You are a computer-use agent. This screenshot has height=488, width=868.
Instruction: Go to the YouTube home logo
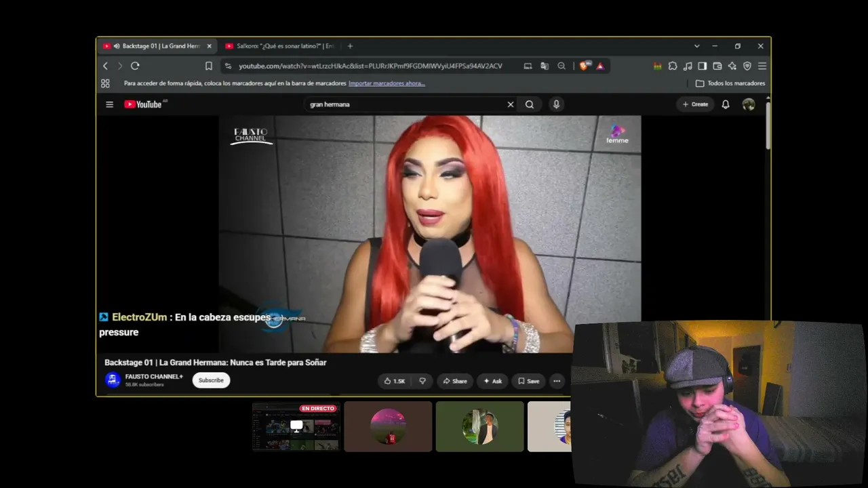point(143,104)
